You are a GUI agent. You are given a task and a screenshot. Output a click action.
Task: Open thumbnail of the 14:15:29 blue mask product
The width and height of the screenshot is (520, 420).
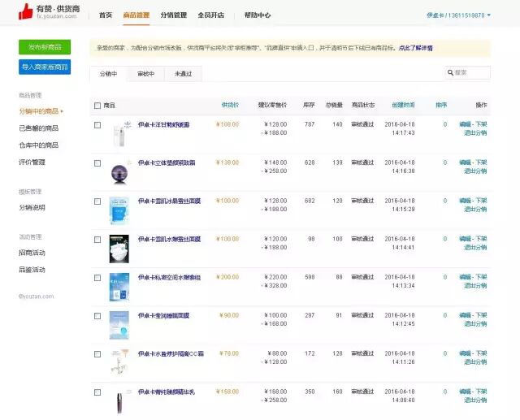tap(119, 211)
